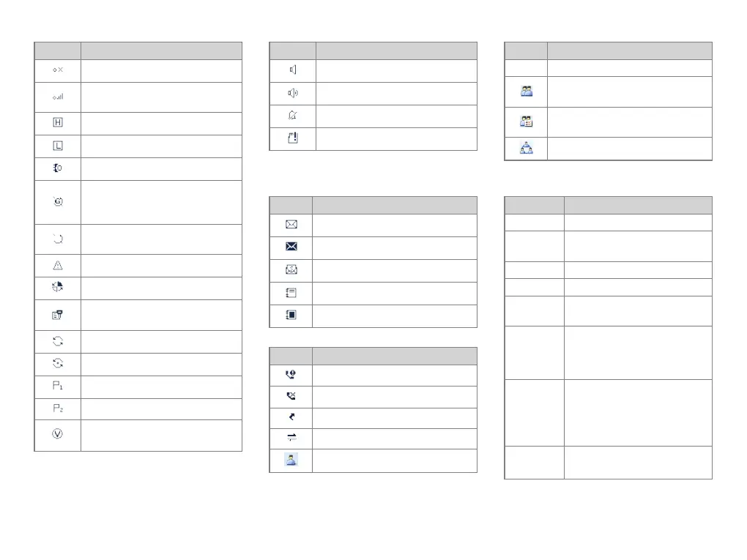747x560 pixels.
Task: Click the boxed L icon
Action: coord(58,146)
